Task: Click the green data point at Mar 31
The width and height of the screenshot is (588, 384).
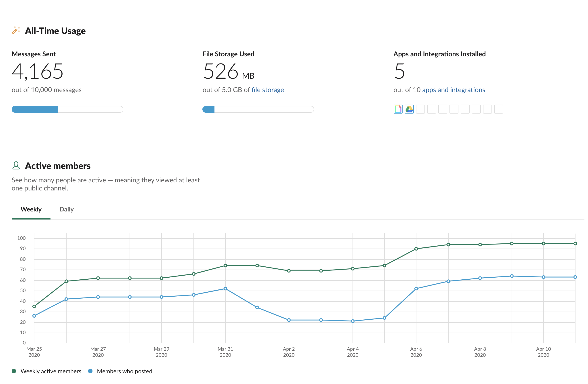Action: [225, 266]
